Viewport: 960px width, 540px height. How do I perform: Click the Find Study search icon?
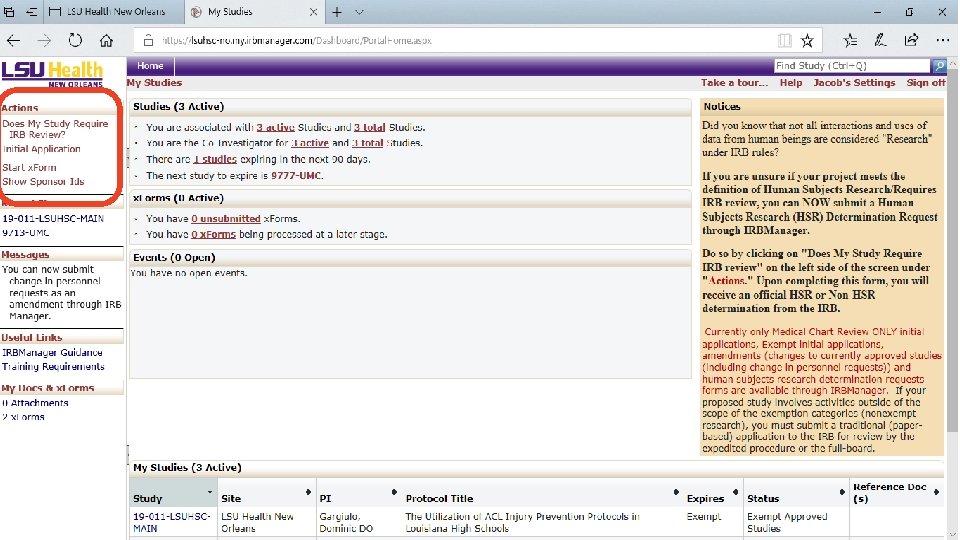click(939, 66)
